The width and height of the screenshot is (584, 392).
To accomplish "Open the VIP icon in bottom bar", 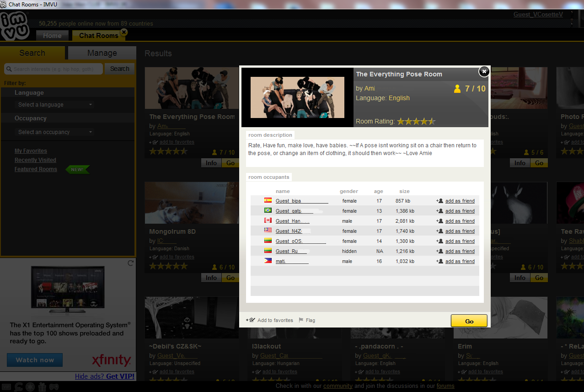I will (6, 387).
